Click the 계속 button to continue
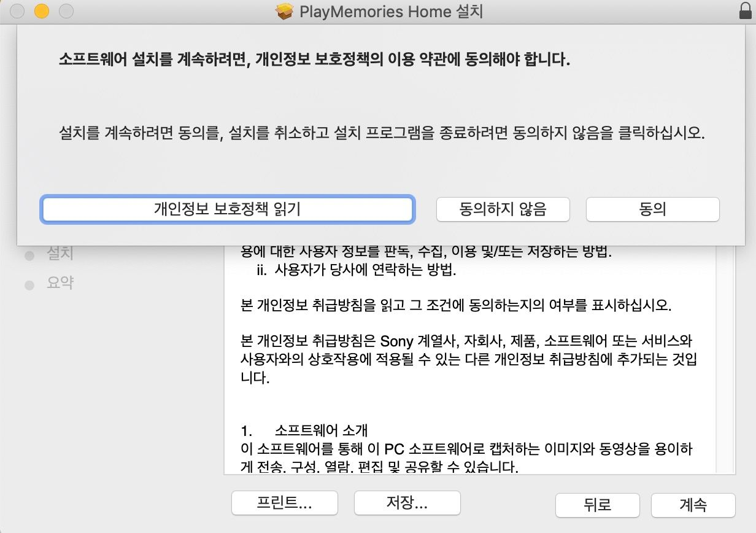 [693, 505]
